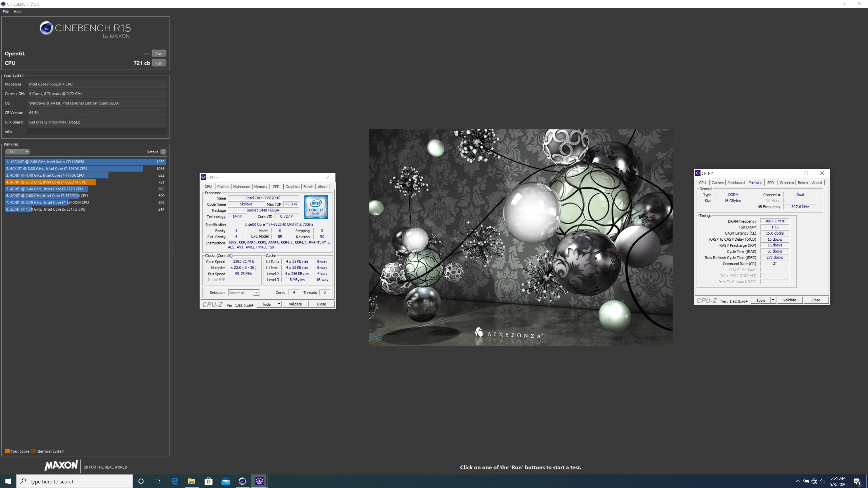Open the volume control tray icon
The image size is (868, 488).
pyautogui.click(x=822, y=481)
